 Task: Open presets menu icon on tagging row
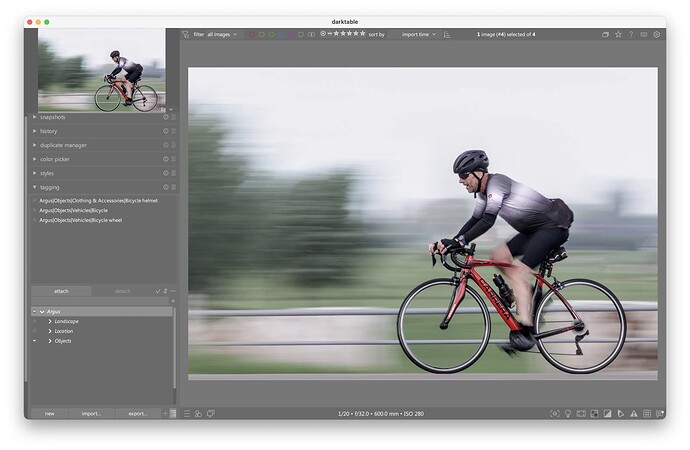tap(174, 187)
